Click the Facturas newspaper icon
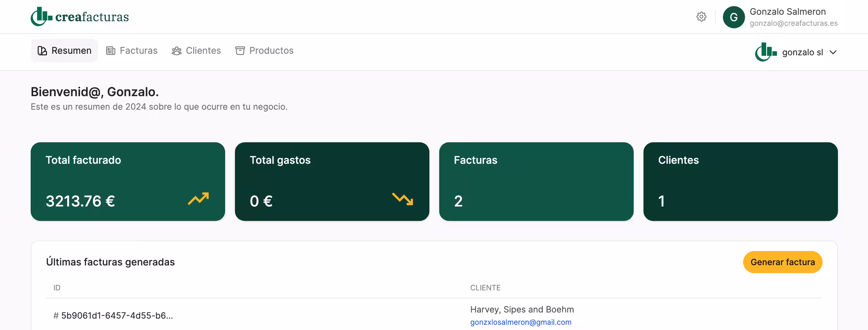Image resolution: width=868 pixels, height=330 pixels. click(110, 51)
